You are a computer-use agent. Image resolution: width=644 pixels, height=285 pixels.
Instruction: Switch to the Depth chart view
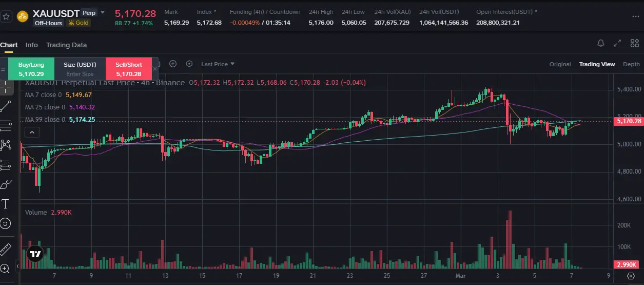[x=631, y=64]
